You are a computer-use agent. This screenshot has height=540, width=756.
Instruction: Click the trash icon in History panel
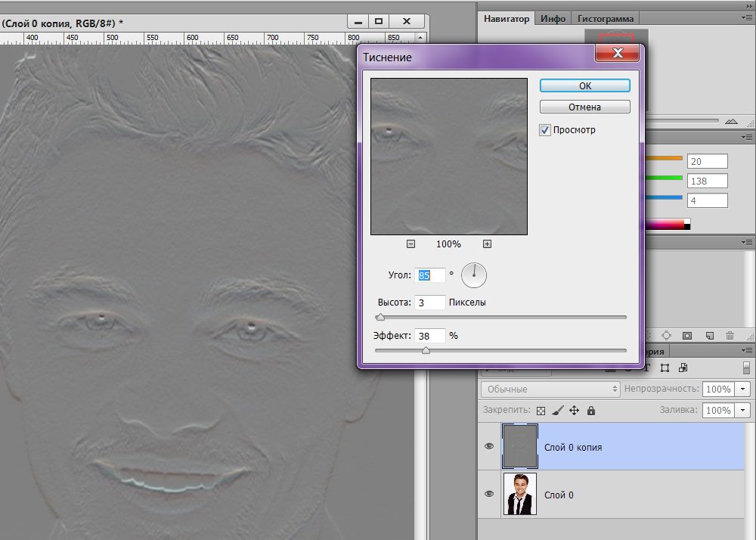tap(730, 335)
